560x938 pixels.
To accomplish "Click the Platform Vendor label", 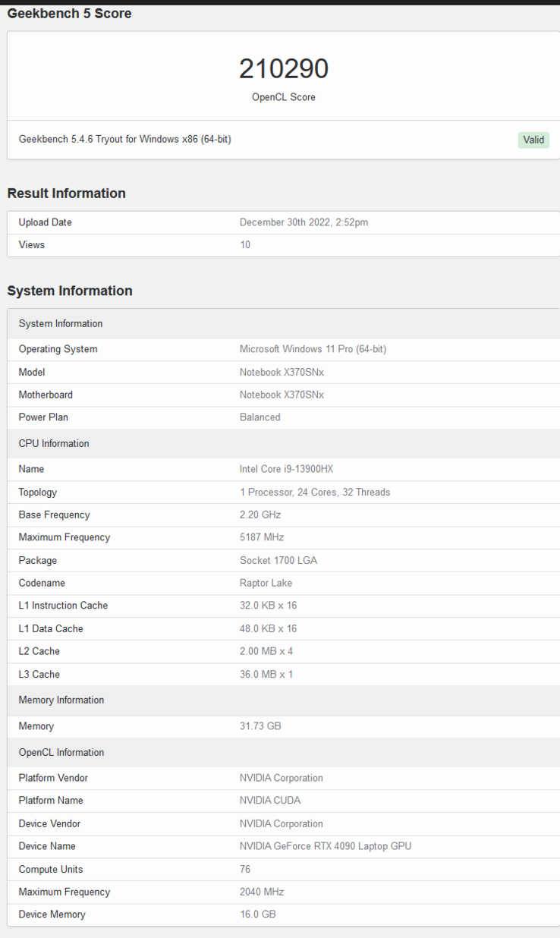I will [x=53, y=778].
